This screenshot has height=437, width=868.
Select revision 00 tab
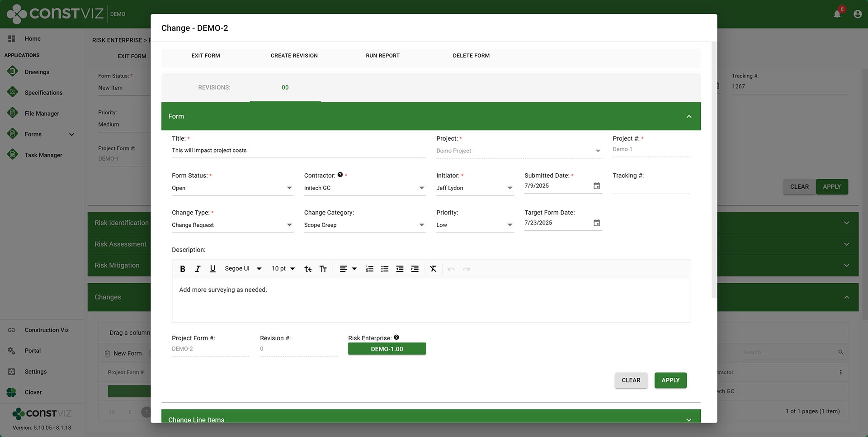click(285, 88)
